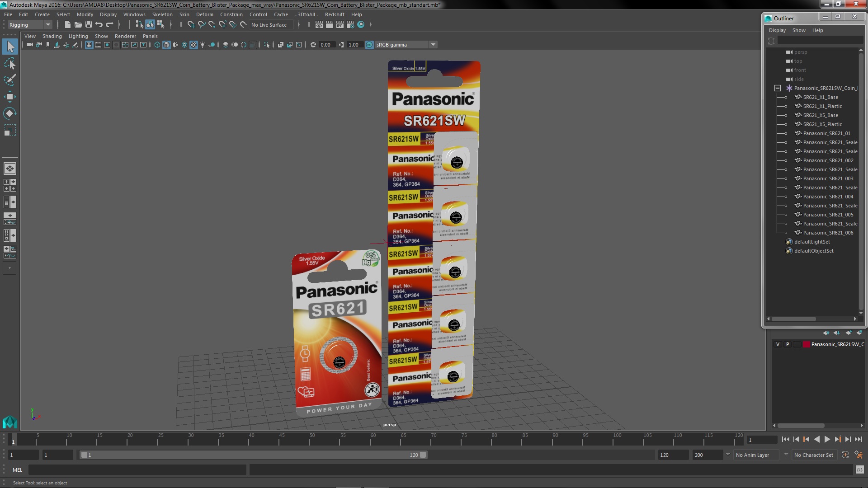
Task: Play the animation backwards
Action: coord(816,439)
